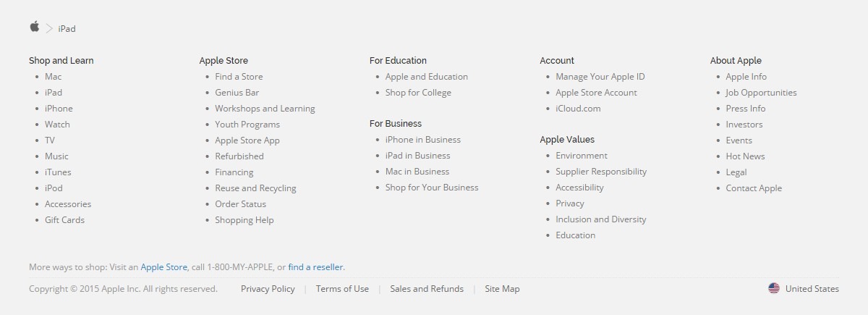Viewport: 868px width, 315px height.
Task: Open the iPad breadcrumb link
Action: tap(67, 29)
